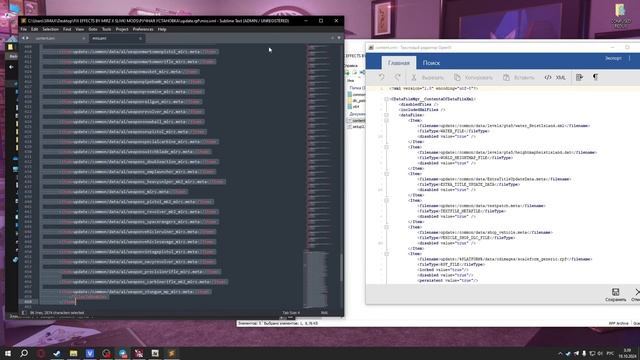
Task: Select x64 folder in OpenIV file list
Action: point(353,107)
